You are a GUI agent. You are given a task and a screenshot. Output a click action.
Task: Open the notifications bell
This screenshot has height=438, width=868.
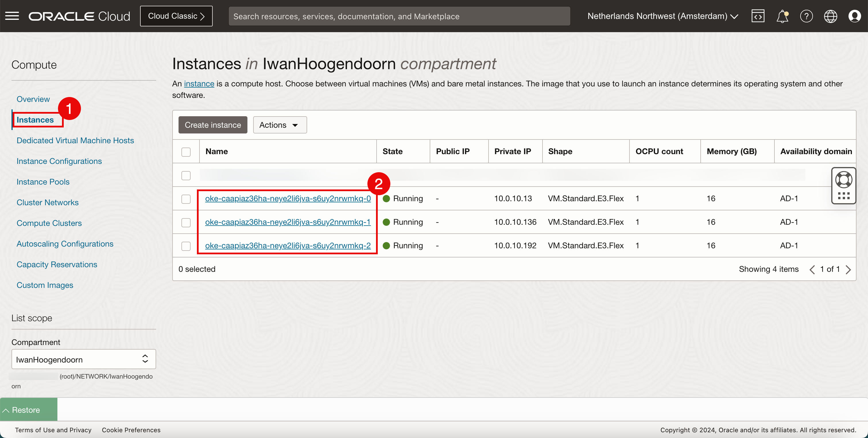tap(782, 16)
